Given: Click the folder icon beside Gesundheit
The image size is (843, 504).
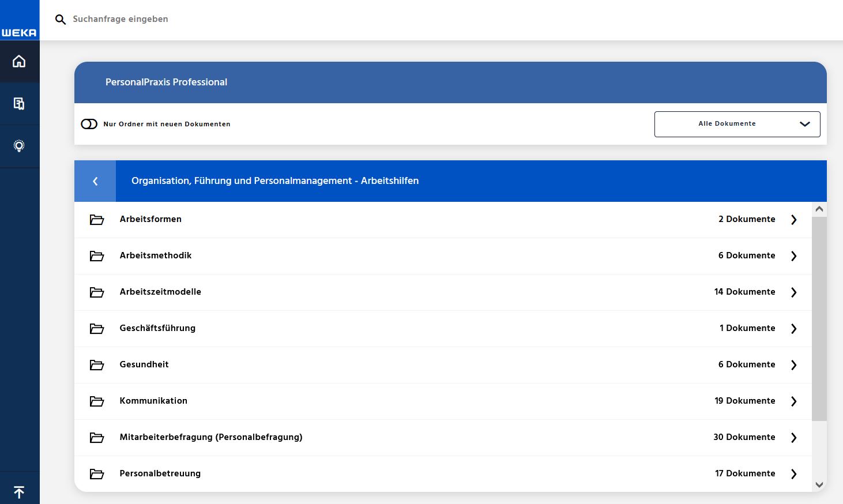Looking at the screenshot, I should (x=97, y=365).
